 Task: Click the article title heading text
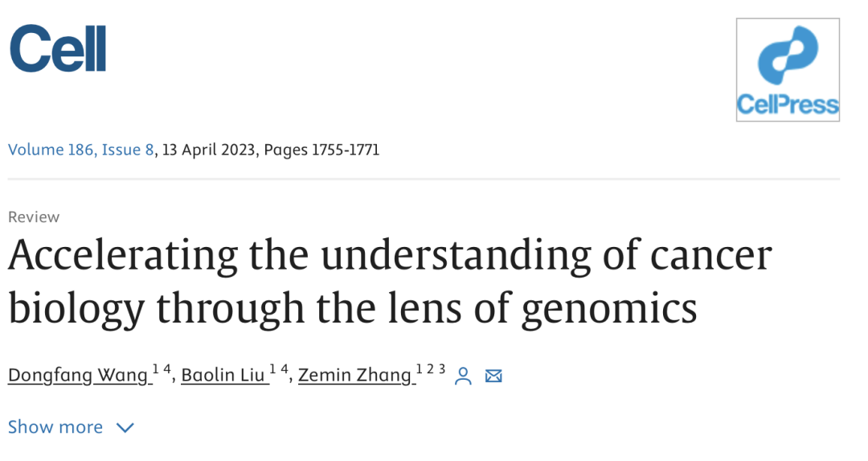[x=390, y=282]
